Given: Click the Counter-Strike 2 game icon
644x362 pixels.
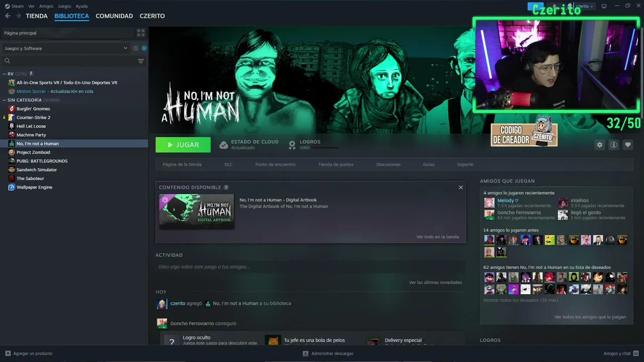Looking at the screenshot, I should coord(12,117).
